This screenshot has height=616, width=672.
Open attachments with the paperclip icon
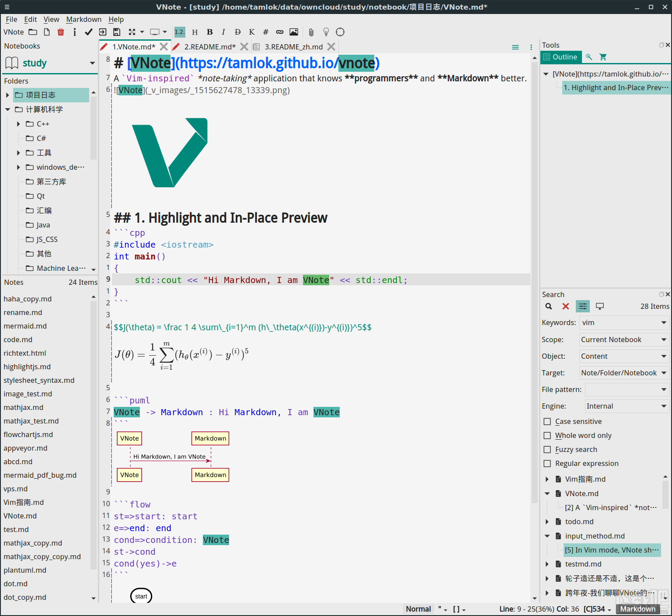click(311, 32)
